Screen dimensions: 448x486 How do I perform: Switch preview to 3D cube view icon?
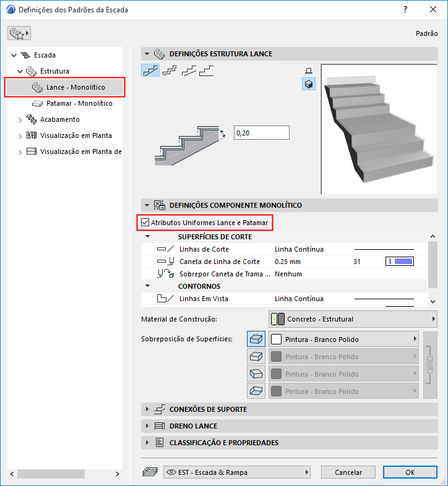coord(309,84)
